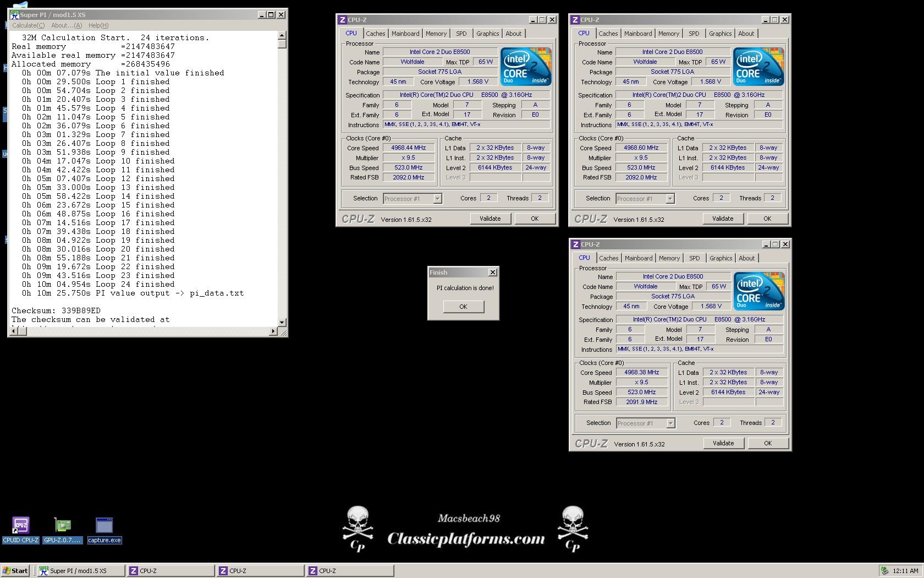The height and width of the screenshot is (578, 924).
Task: Close the Finish dialog with X
Action: 493,272
